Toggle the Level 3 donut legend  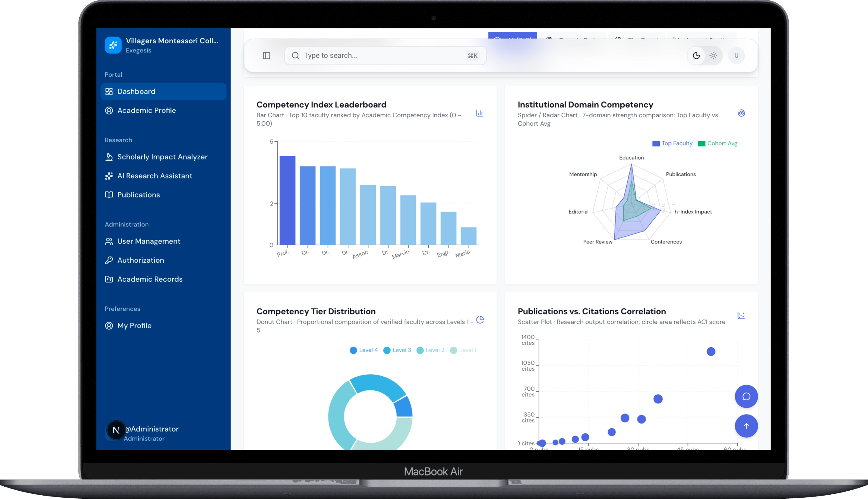tap(397, 350)
